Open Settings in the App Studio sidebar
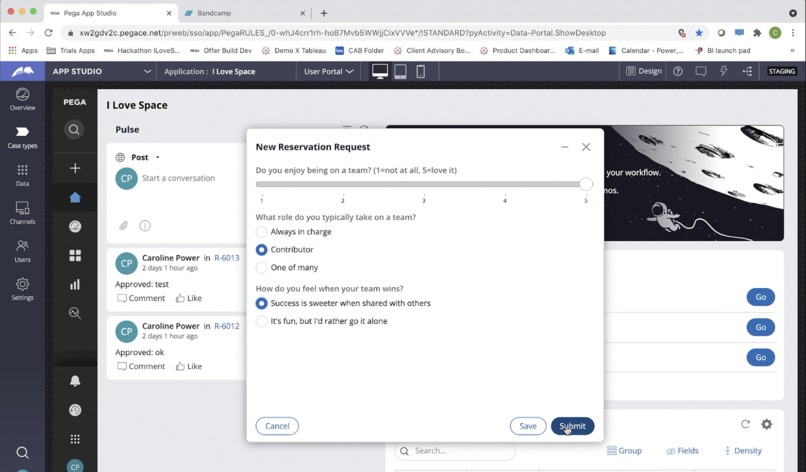The image size is (806, 472). pyautogui.click(x=22, y=289)
